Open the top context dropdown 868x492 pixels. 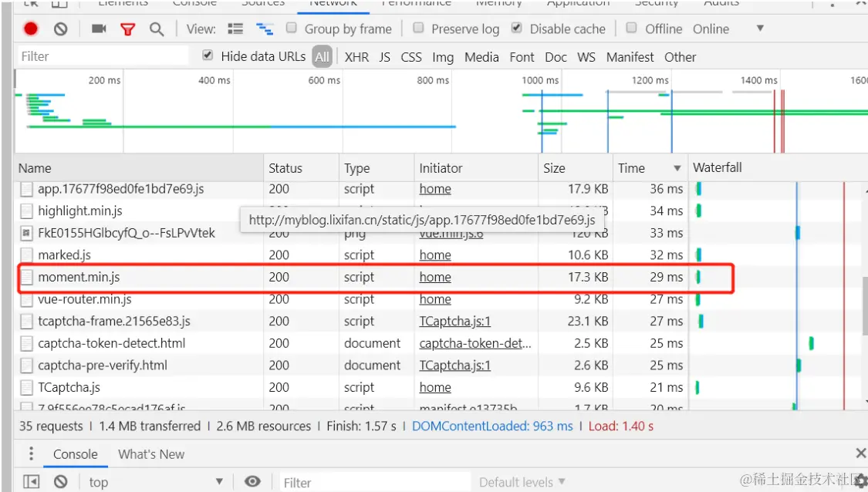pos(156,482)
